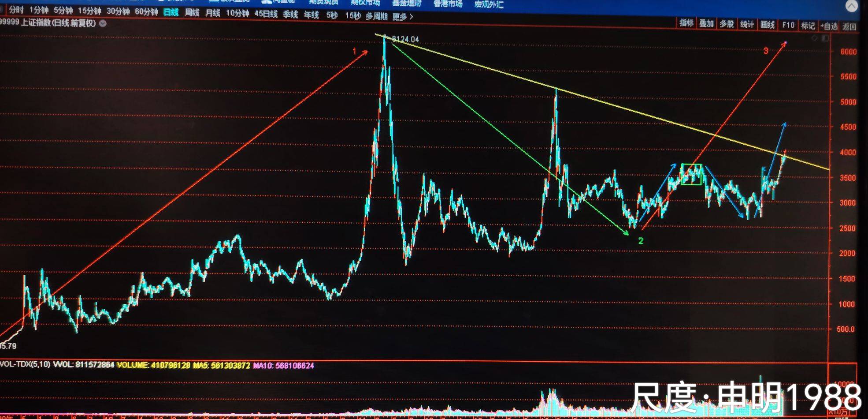Open the 多周期 multi-period view
Viewport: 868px width, 419px height.
click(376, 16)
